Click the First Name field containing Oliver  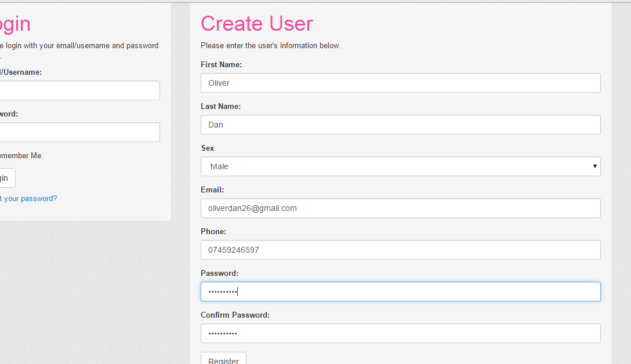tap(400, 83)
